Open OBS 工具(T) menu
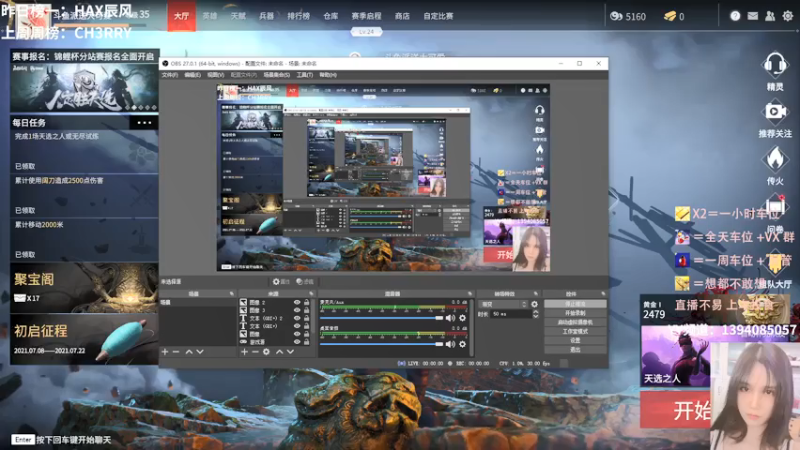800x450 pixels. pos(305,75)
